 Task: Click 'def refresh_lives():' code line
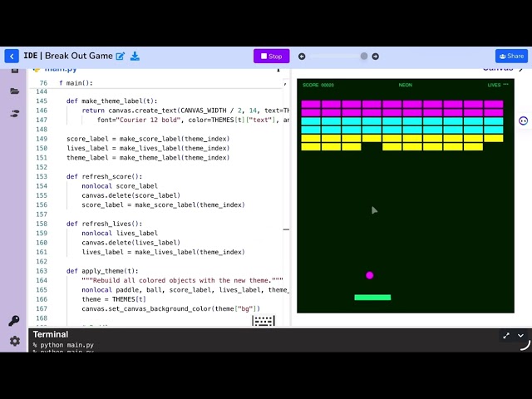coord(105,224)
